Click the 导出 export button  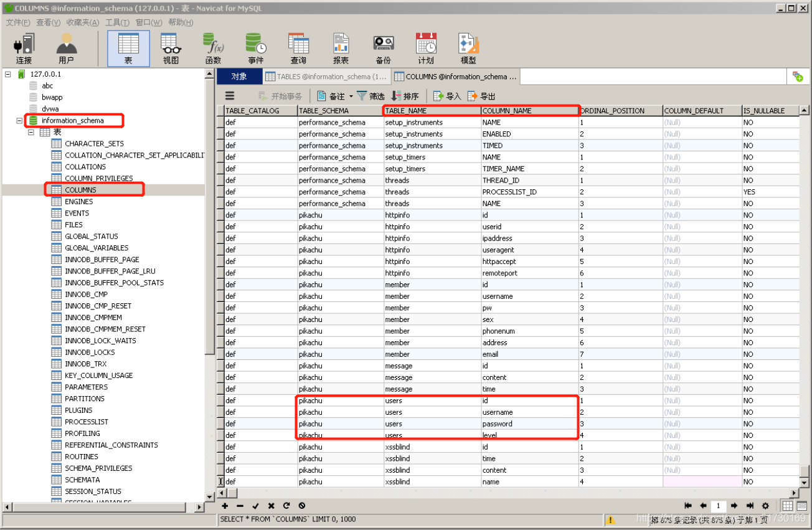[481, 96]
